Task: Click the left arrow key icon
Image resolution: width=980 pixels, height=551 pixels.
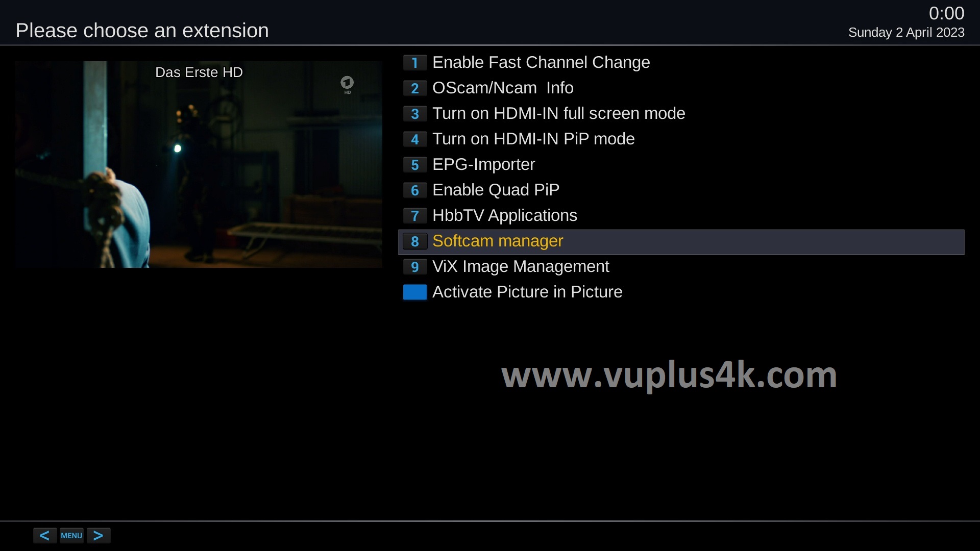Action: pyautogui.click(x=45, y=536)
